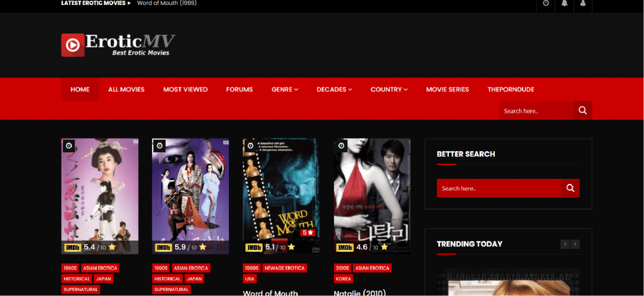Image resolution: width=644 pixels, height=296 pixels.
Task: Click the red 5 star badge on Word of Mouth
Action: (x=308, y=232)
